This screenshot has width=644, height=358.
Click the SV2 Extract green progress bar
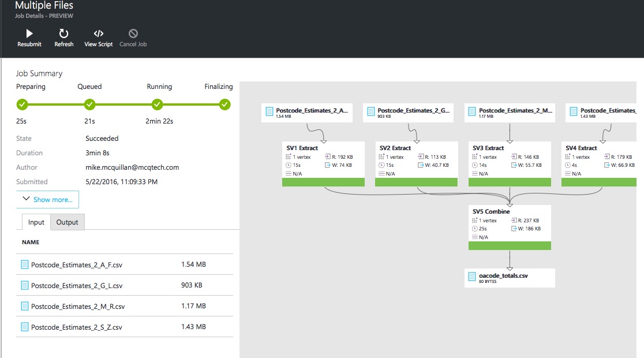pyautogui.click(x=417, y=182)
